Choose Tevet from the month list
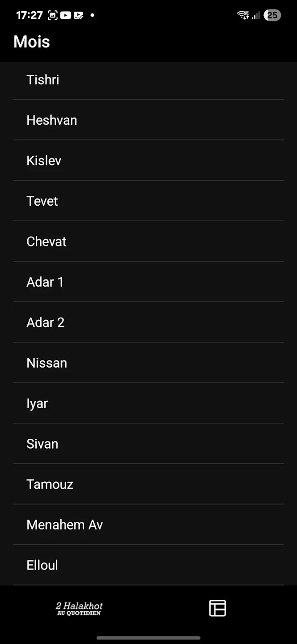297x644 pixels. point(148,201)
